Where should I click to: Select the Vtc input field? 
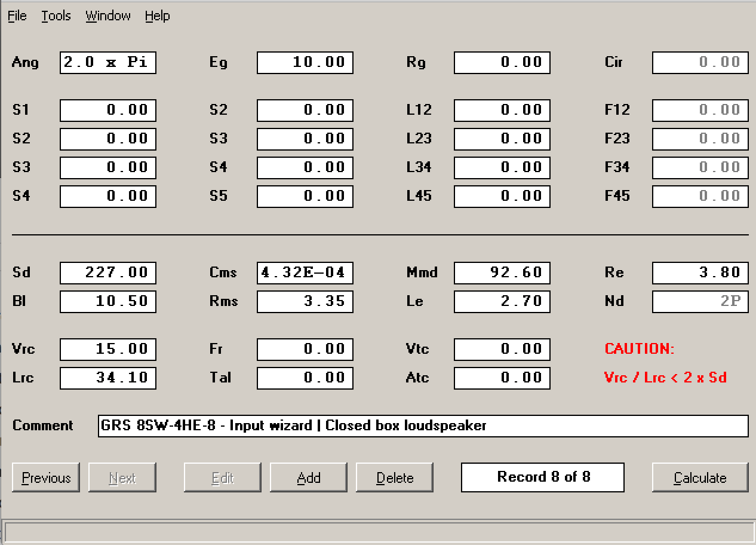(x=502, y=350)
